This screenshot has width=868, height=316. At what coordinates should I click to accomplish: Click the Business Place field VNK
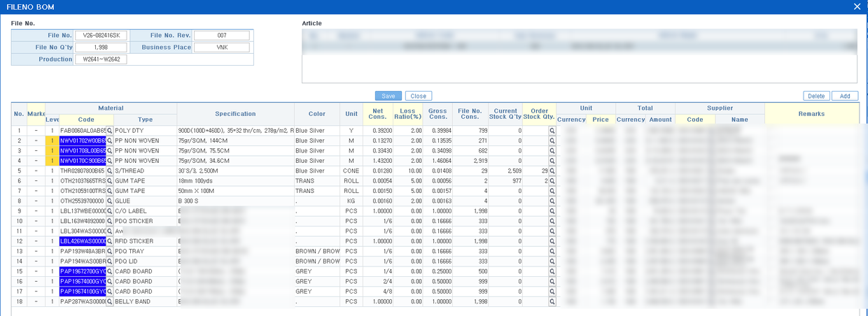221,48
